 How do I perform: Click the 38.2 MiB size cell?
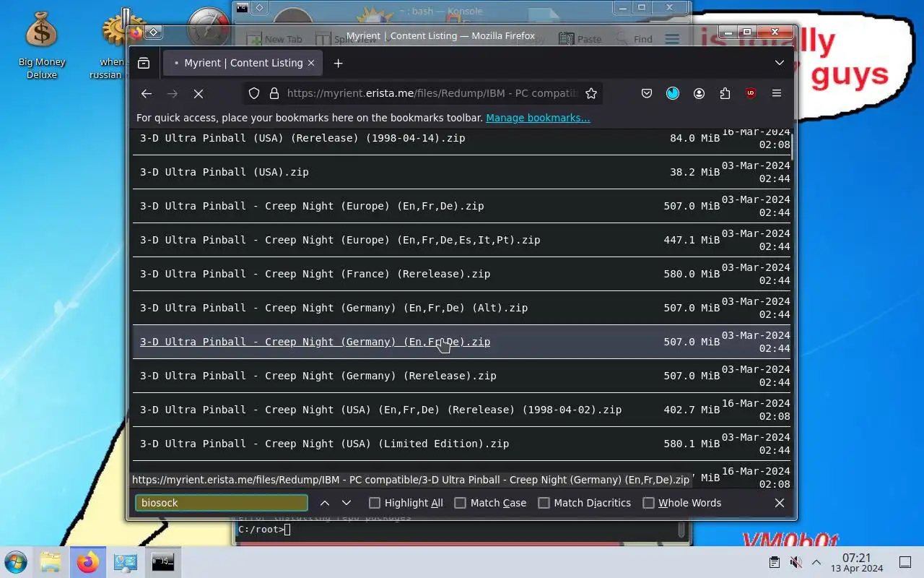[x=694, y=172]
